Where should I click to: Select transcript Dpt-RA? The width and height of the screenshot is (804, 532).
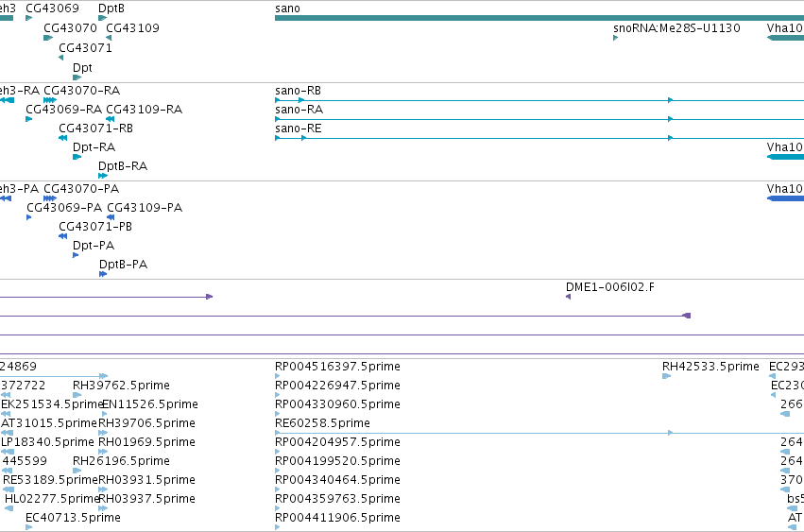coord(94,147)
